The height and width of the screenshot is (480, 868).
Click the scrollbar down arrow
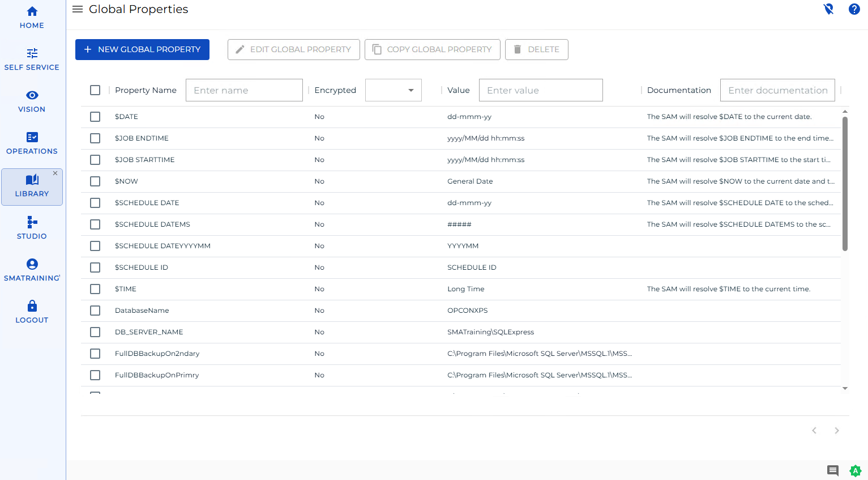tap(845, 389)
